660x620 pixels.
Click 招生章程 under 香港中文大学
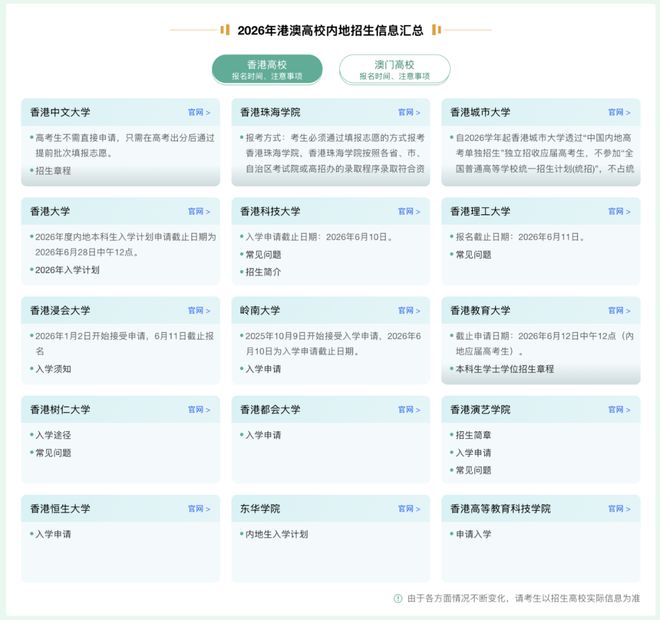(53, 171)
